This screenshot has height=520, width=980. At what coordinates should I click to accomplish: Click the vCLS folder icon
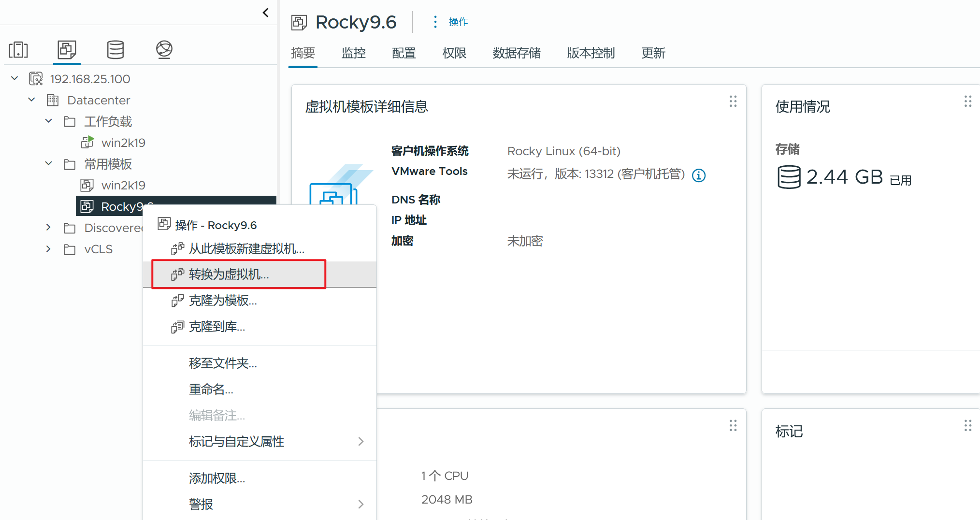pos(70,249)
